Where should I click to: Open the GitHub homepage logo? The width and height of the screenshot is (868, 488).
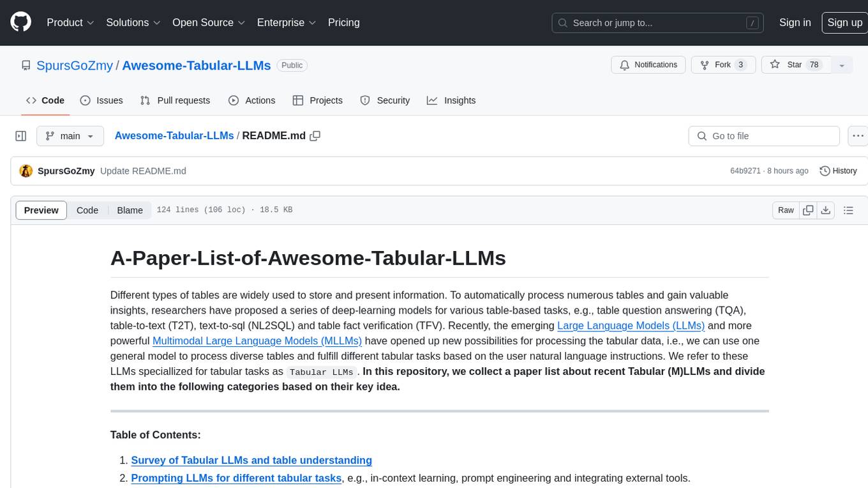(x=21, y=22)
